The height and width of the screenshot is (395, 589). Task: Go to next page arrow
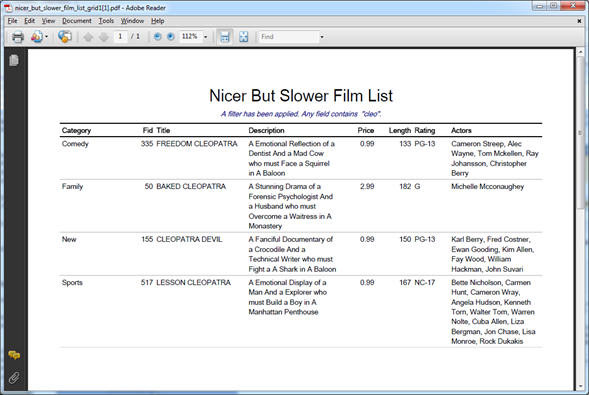coord(104,37)
